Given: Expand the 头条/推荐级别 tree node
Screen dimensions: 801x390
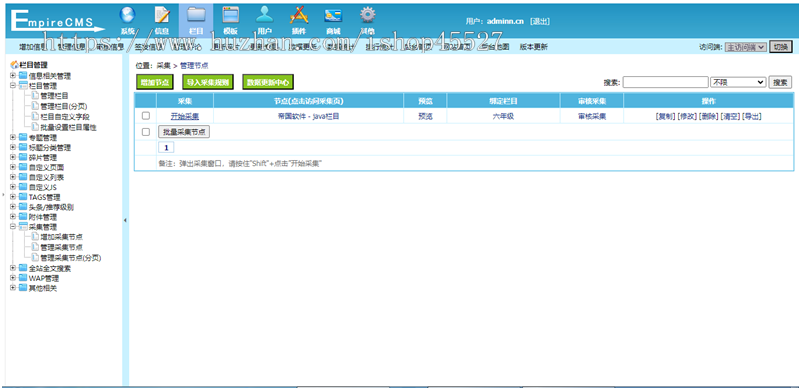Looking at the screenshot, I should (13, 207).
